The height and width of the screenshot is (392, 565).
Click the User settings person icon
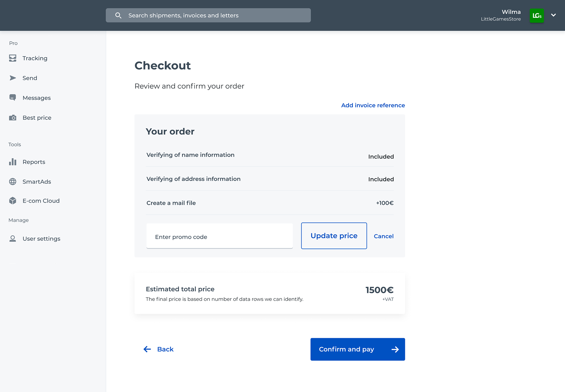(13, 238)
